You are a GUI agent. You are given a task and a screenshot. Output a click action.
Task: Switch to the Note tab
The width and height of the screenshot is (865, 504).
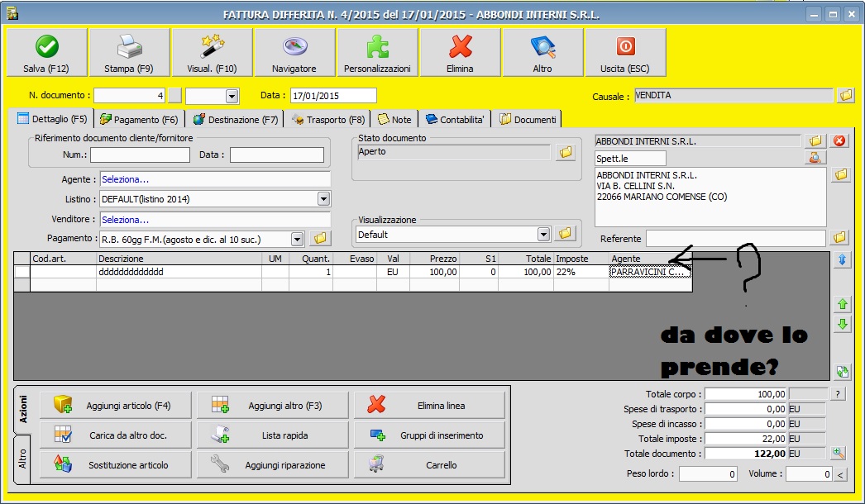(x=394, y=120)
